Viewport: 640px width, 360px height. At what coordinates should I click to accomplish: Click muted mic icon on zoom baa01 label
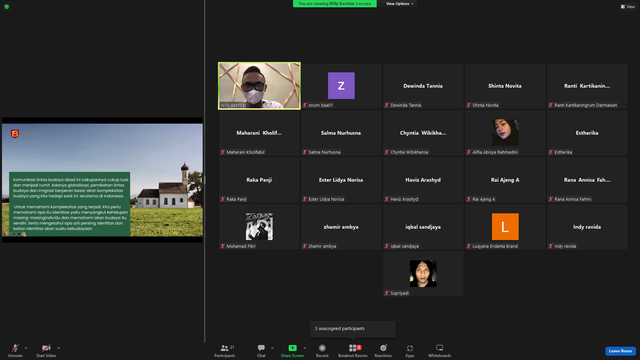coord(304,105)
